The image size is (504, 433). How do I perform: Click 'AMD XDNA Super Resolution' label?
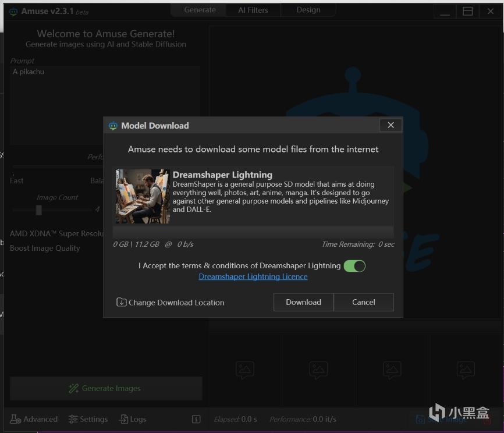coord(56,233)
